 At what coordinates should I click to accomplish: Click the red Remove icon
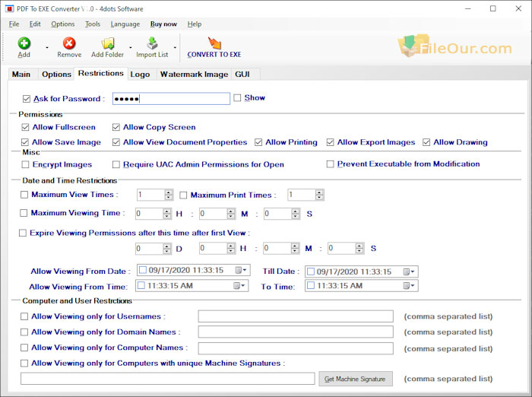(69, 43)
